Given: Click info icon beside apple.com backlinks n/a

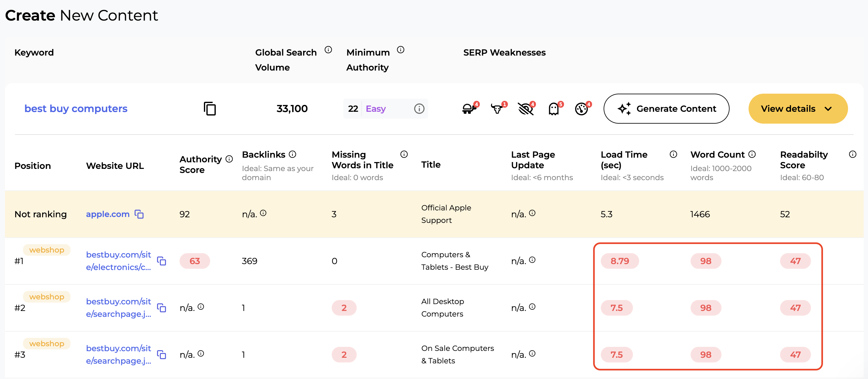Looking at the screenshot, I should [263, 213].
